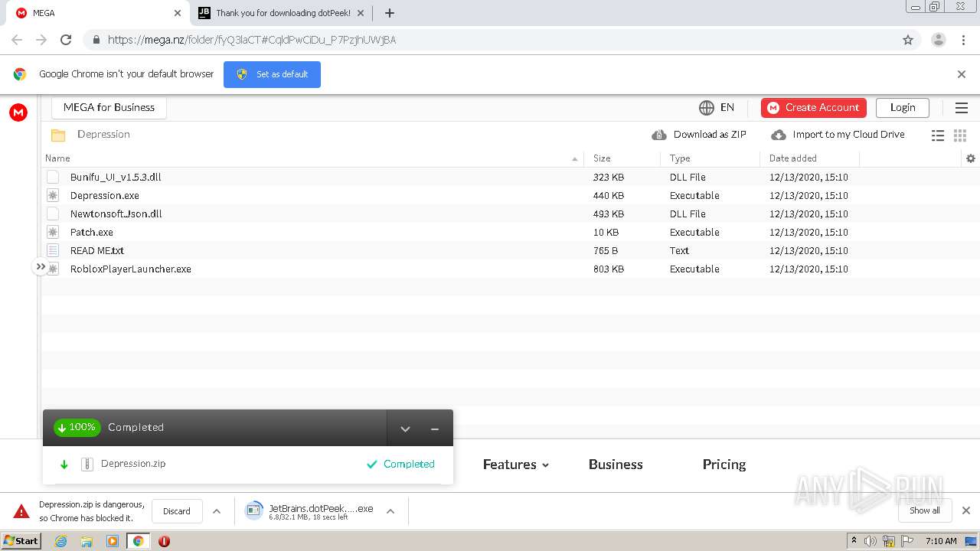The width and height of the screenshot is (980, 551).
Task: Click the 100% transfer progress indicator
Action: [x=77, y=428]
